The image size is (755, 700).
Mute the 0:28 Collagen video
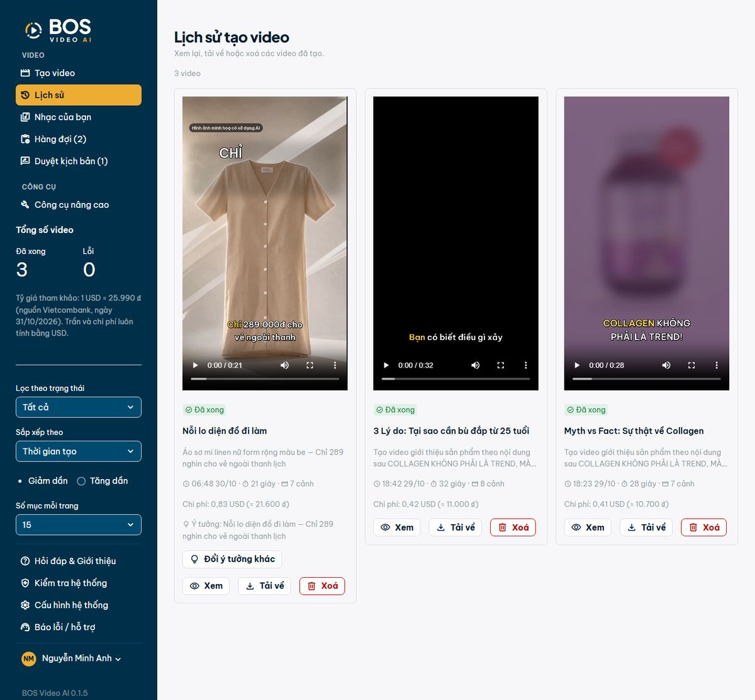coord(666,365)
